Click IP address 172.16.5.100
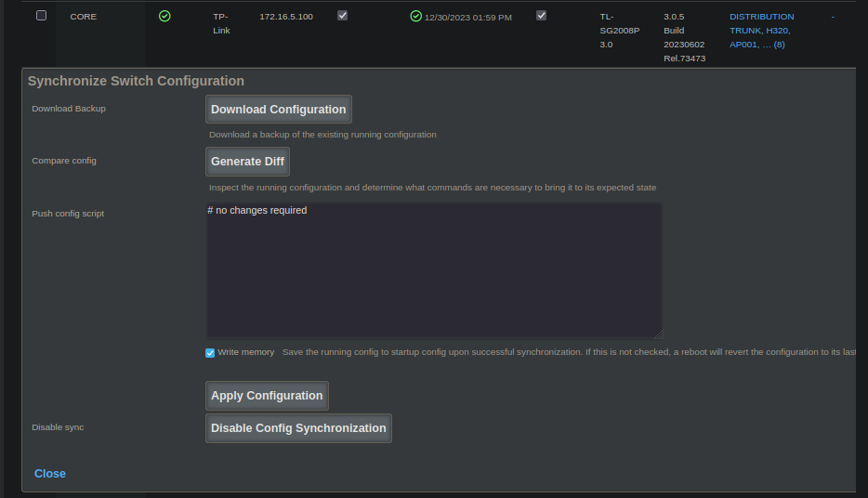 tap(286, 17)
